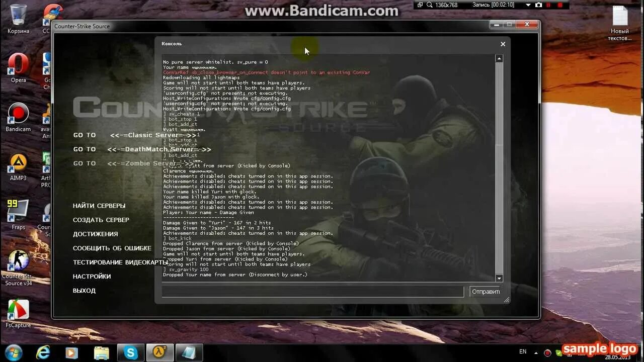Click the Windows Start orb
Screen dimensions: 644x362
(x=14, y=352)
